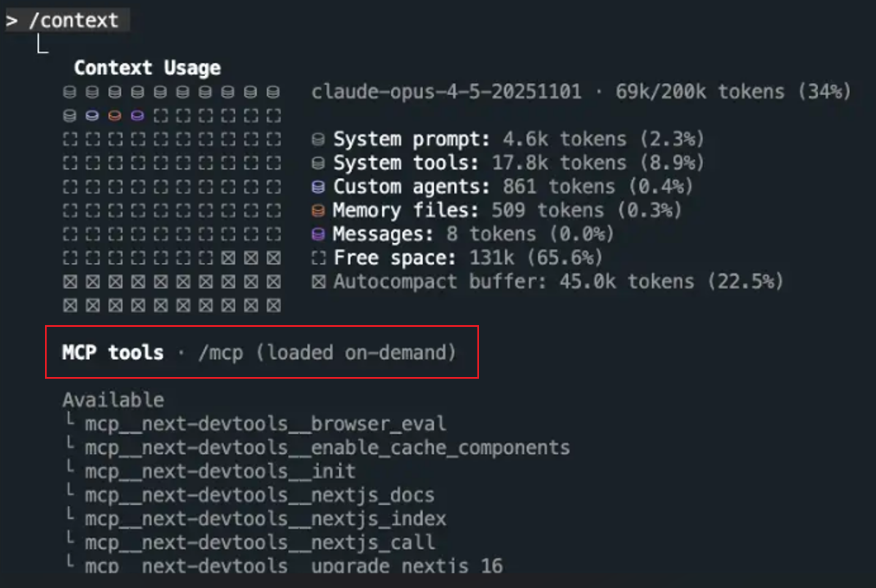Click the Context Usage heading
The height and width of the screenshot is (588, 876).
(147, 68)
